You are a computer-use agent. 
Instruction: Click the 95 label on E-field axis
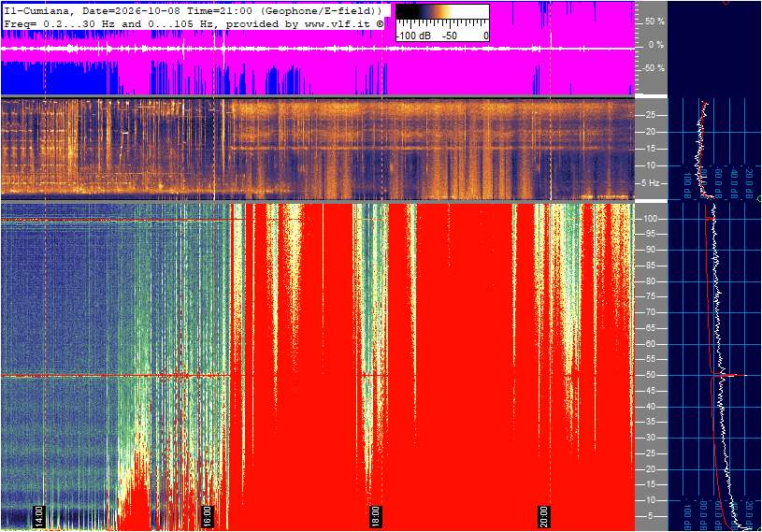pos(650,234)
